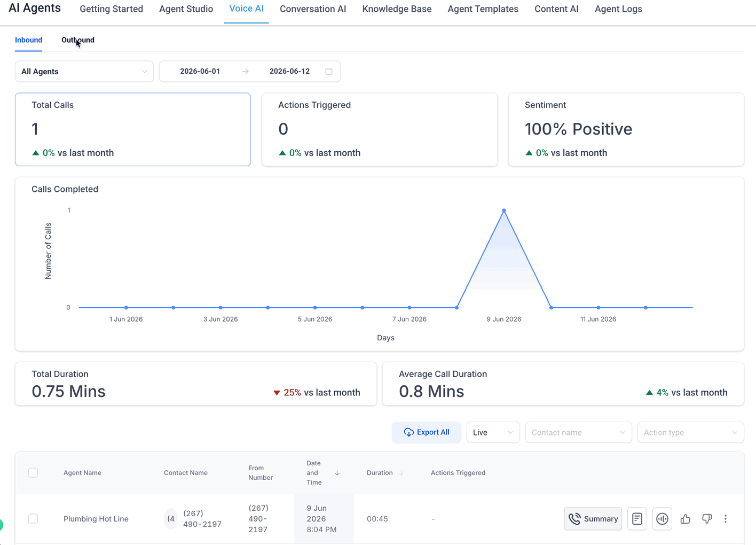Sort by Date and Time arrow
756x545 pixels.
(x=337, y=473)
